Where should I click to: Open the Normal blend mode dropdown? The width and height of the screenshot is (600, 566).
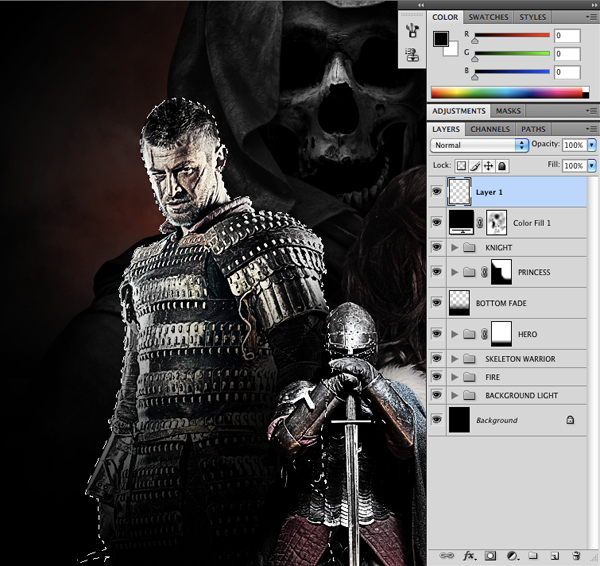tap(479, 145)
